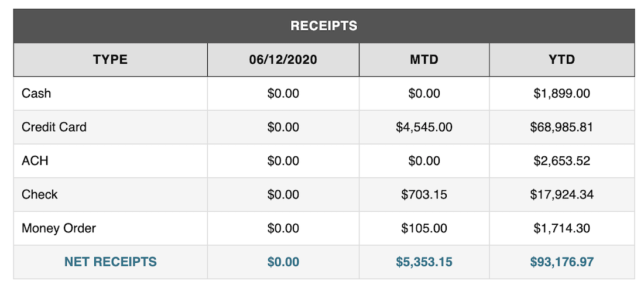The width and height of the screenshot is (644, 288).
Task: Click Credit Card YTD value $68,985.81
Action: [562, 127]
